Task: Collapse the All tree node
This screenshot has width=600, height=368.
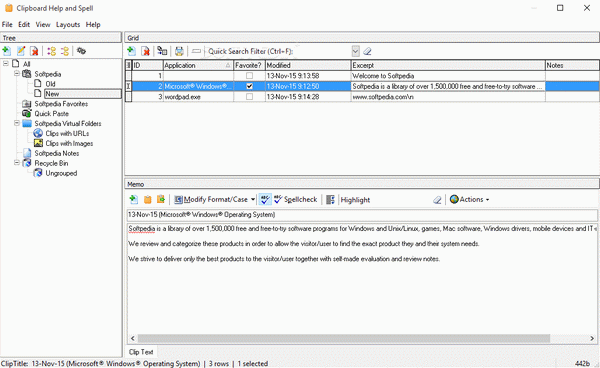Action: tap(6, 64)
